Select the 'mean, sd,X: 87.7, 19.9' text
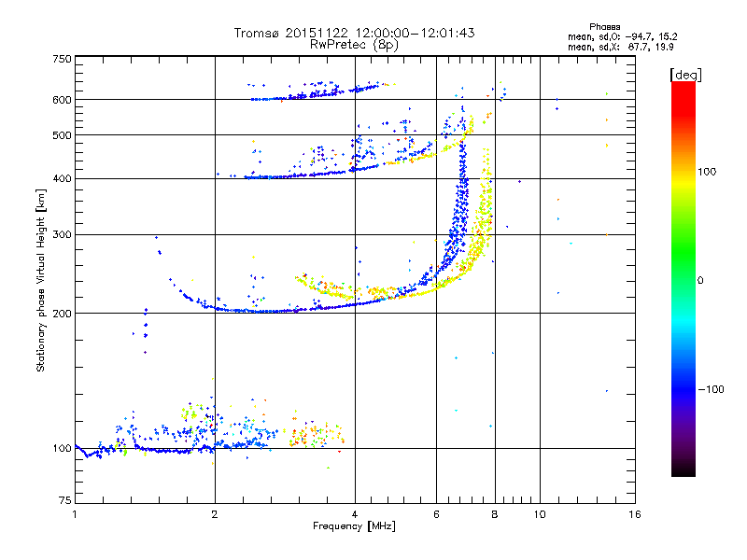Viewport: 747px width, 560px height. click(x=620, y=47)
